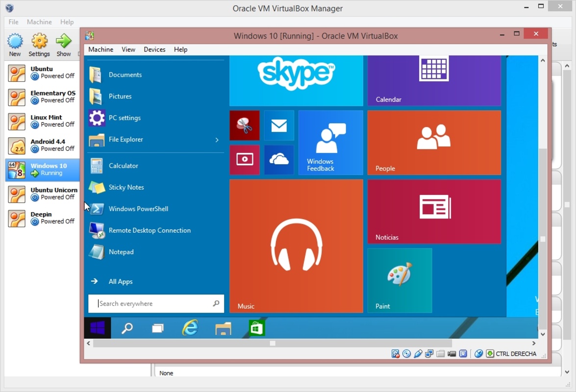Open Internet Explorer from the taskbar
Screen dimensions: 576x392
190,328
